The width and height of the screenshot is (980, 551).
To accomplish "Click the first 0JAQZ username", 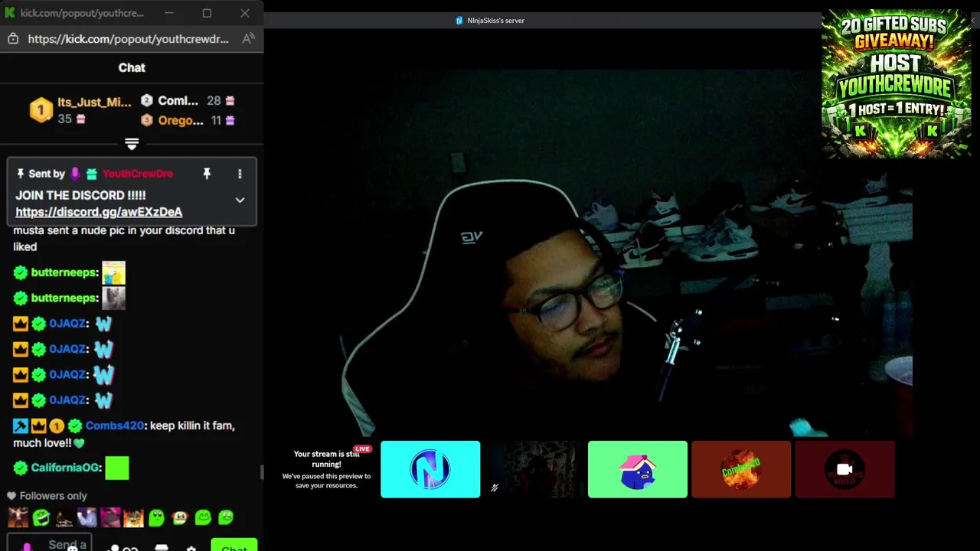I will 69,324.
